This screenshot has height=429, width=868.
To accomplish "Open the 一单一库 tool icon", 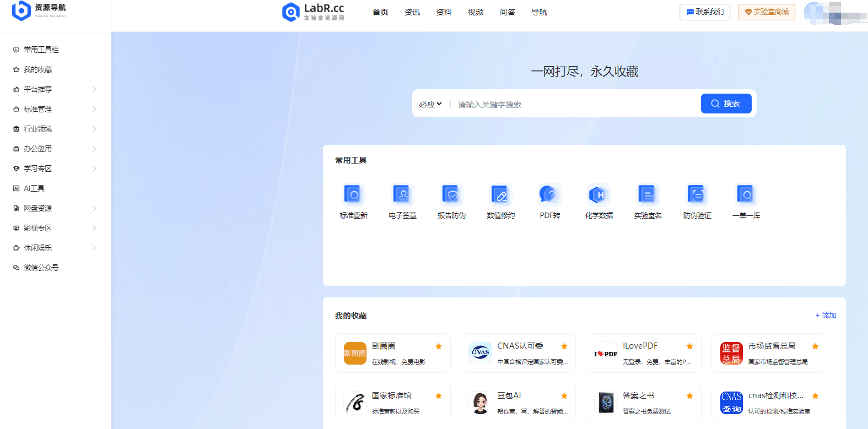I will click(x=746, y=195).
